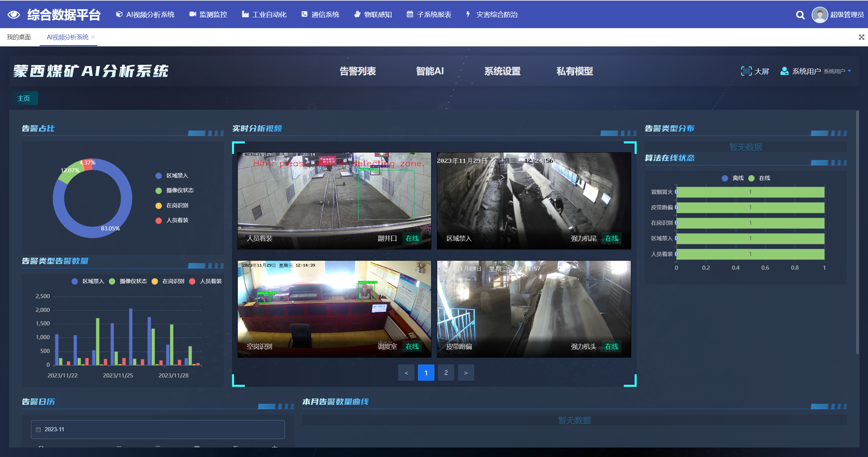Click the expand icon at tab bar right
868x457 pixels.
(x=861, y=37)
